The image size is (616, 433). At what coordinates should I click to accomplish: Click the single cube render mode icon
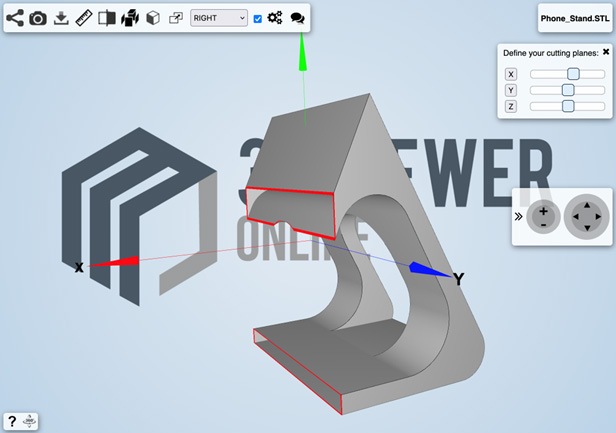[152, 18]
